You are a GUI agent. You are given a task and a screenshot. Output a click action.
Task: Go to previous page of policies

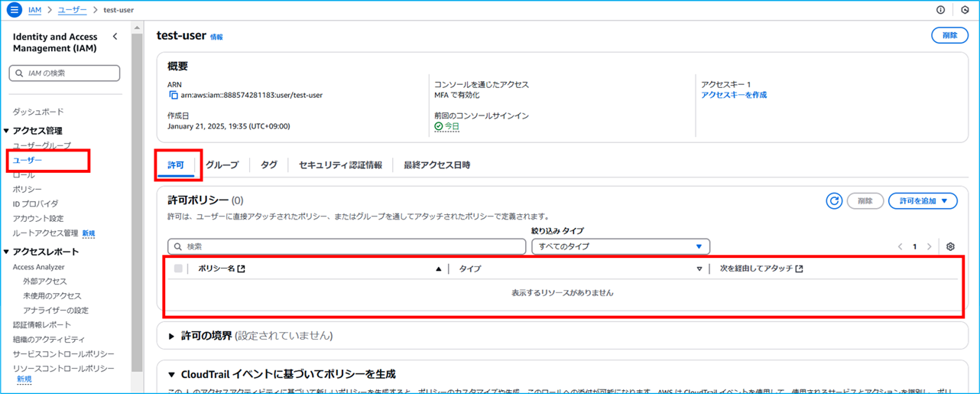point(900,247)
